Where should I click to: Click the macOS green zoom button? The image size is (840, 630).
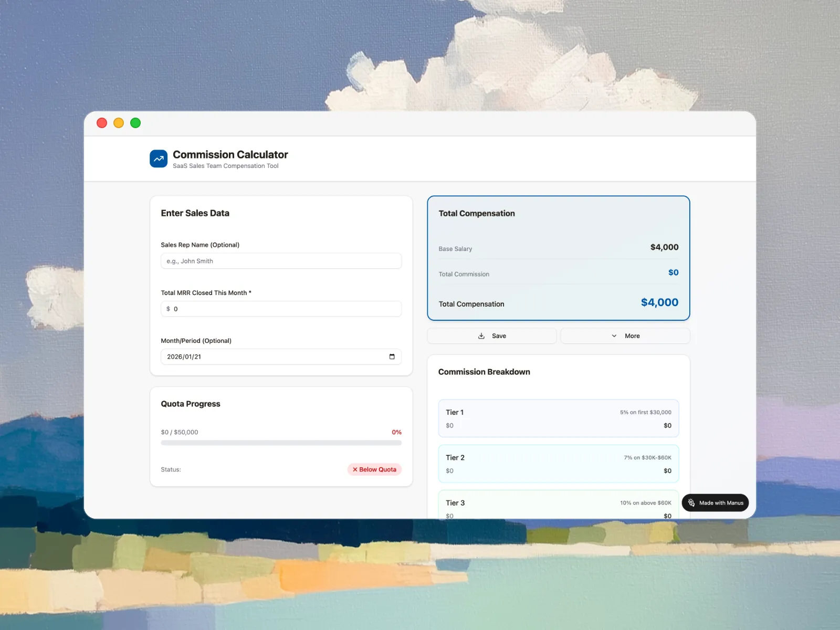[x=135, y=123]
